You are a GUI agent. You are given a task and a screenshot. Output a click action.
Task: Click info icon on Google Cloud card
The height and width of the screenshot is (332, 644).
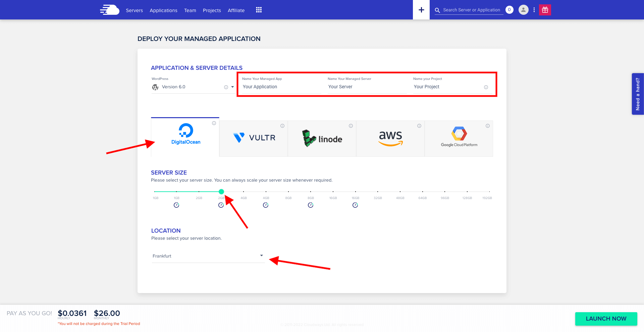(x=488, y=126)
